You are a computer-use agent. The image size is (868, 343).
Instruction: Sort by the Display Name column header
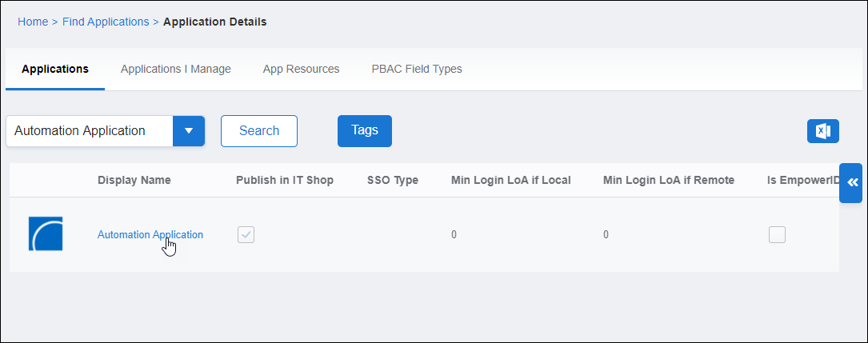click(x=134, y=180)
